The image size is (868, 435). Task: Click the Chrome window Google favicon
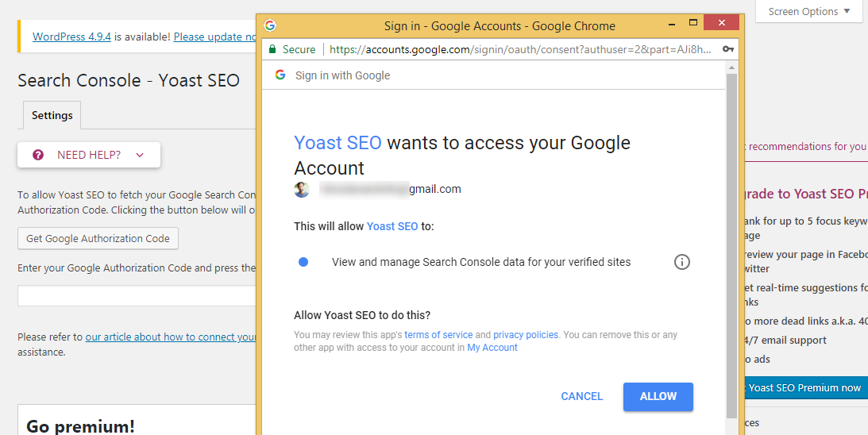pos(270,25)
